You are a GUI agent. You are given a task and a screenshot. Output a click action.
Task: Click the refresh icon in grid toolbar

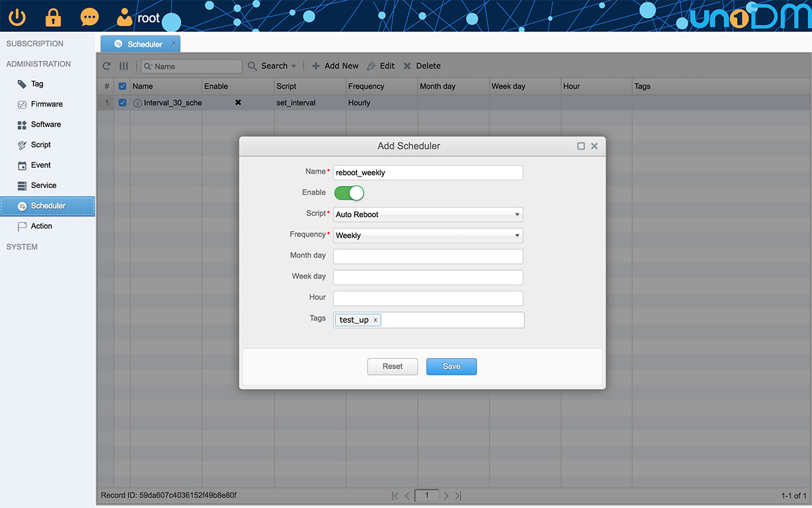click(107, 66)
